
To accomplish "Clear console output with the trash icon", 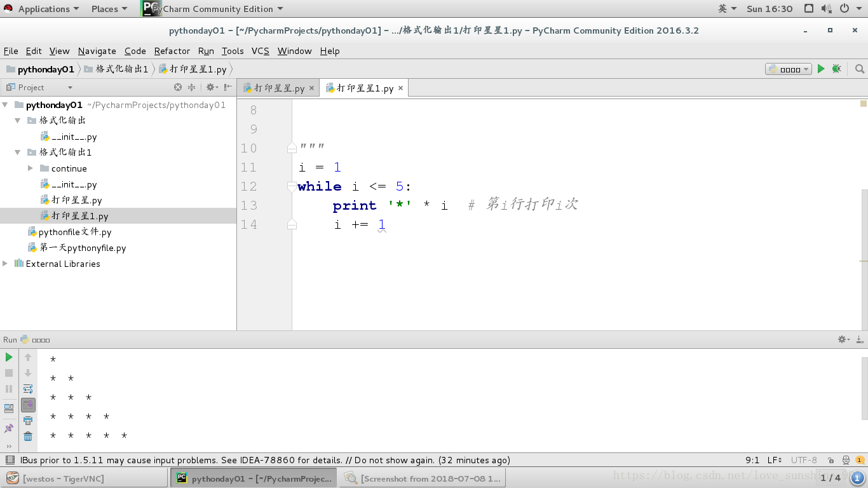I will tap(28, 437).
